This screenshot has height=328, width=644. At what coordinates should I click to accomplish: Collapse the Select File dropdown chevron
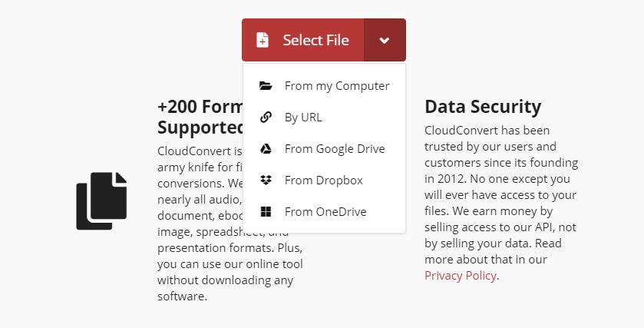[x=385, y=41]
